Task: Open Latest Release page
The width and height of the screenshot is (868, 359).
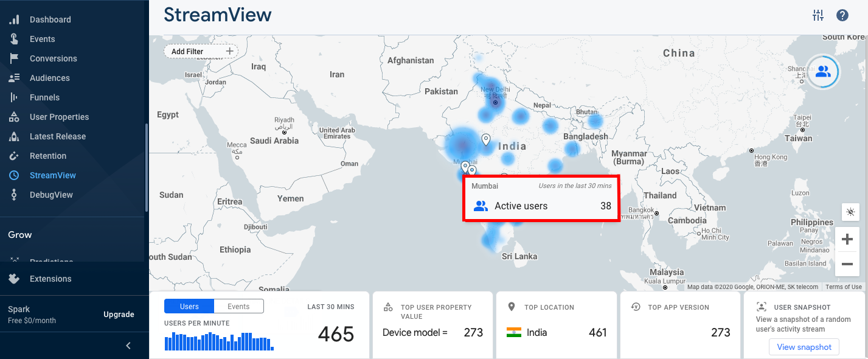Action: pyautogui.click(x=58, y=136)
